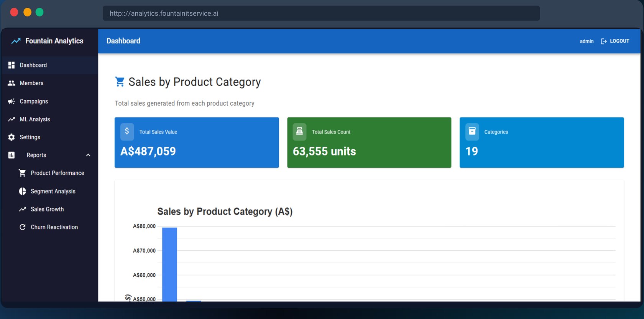Click the A$80,000 axis label

point(144,226)
